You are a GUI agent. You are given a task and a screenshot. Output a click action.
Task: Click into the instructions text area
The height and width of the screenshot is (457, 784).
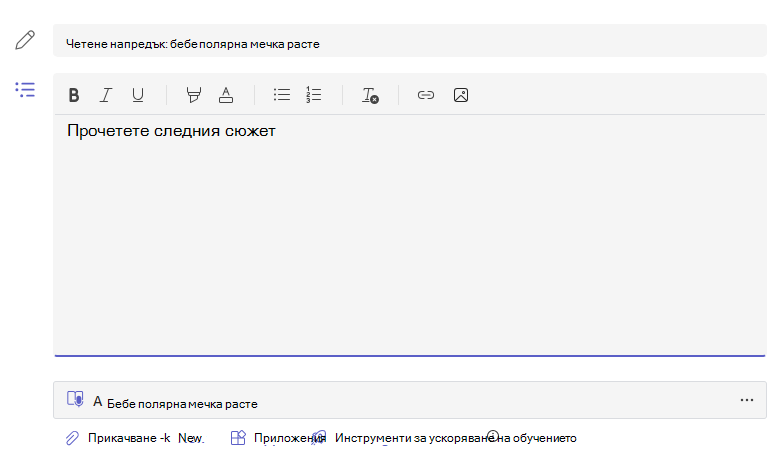click(410, 235)
